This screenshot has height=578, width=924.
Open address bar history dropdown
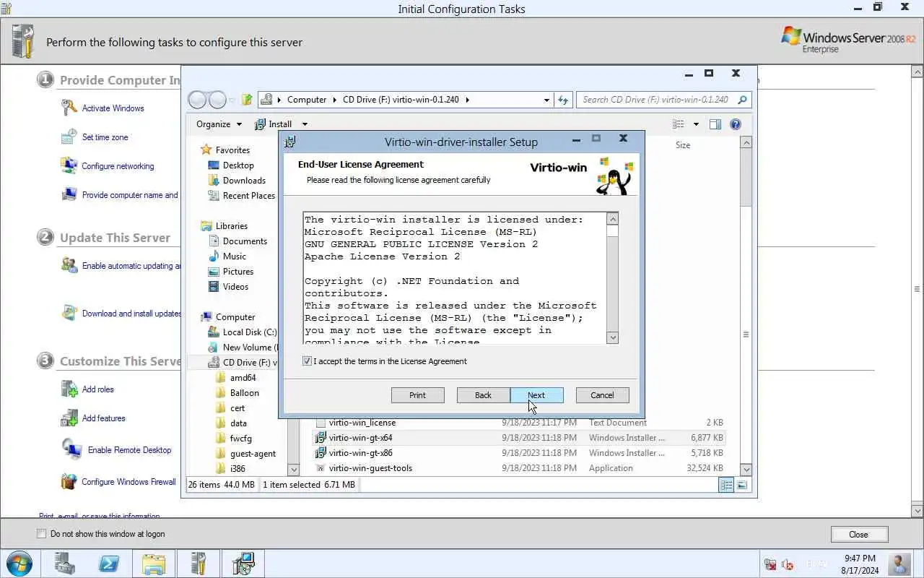(546, 100)
